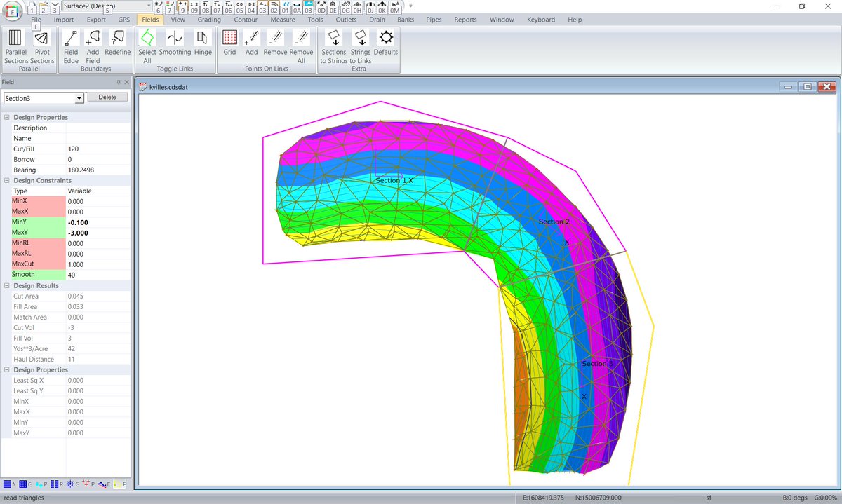Convert Sections to Strings
842x504 pixels.
(x=333, y=46)
